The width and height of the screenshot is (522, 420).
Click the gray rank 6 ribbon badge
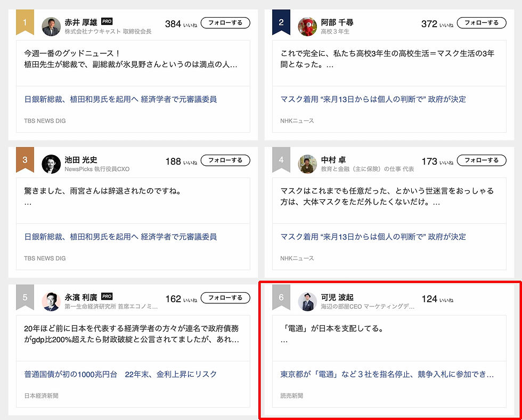pos(281,297)
